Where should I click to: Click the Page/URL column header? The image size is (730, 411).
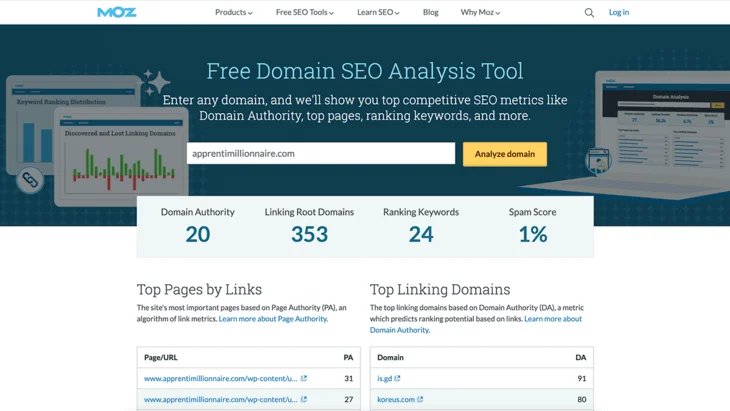pyautogui.click(x=161, y=357)
